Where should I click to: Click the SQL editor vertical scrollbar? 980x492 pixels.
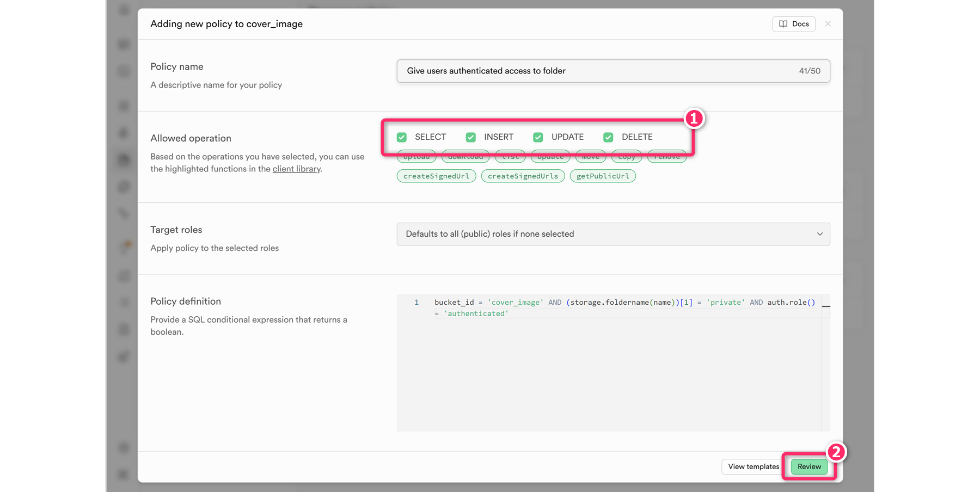(x=825, y=365)
